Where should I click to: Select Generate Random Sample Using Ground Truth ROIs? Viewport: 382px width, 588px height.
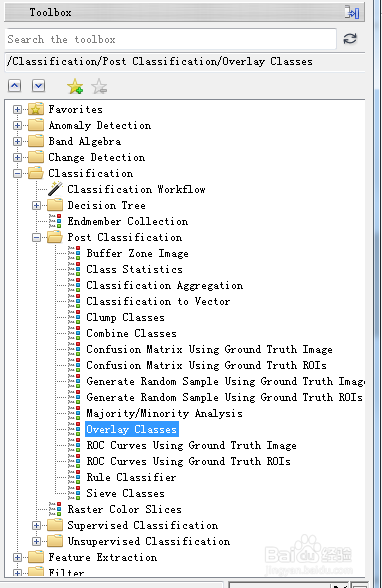225,397
